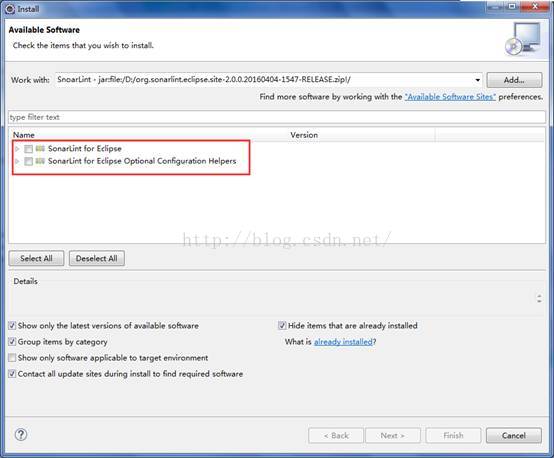Click the category icon beside SonarLint for Eclipse
This screenshot has height=458, width=554.
(40, 148)
